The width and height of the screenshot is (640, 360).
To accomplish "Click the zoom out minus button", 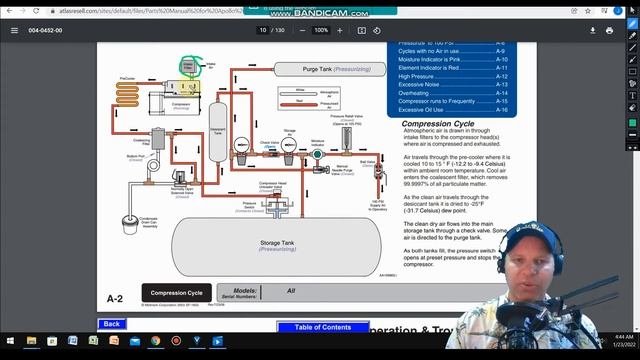I will click(302, 31).
